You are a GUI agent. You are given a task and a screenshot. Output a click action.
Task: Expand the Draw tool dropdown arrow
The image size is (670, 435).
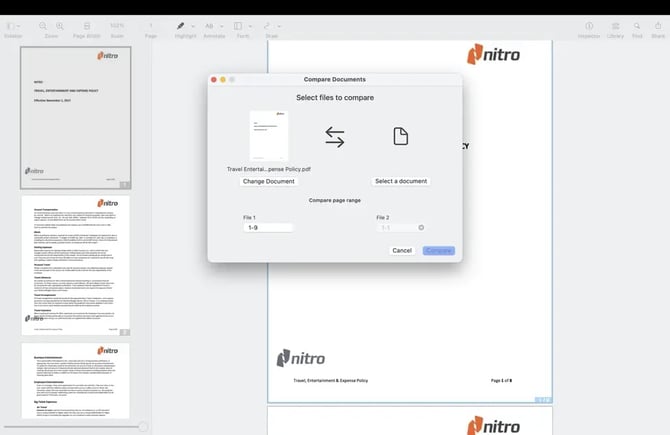[x=279, y=26]
